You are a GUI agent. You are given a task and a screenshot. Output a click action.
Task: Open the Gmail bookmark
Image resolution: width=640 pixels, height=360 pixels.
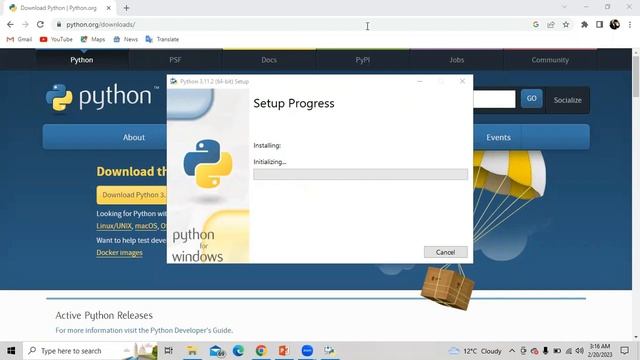point(20,39)
